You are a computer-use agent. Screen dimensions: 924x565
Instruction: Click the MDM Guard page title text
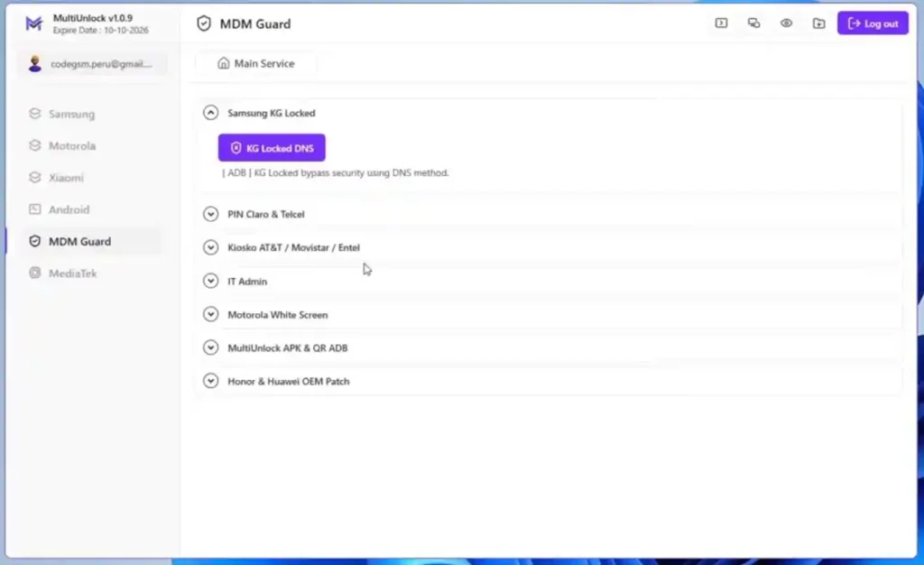tap(255, 24)
